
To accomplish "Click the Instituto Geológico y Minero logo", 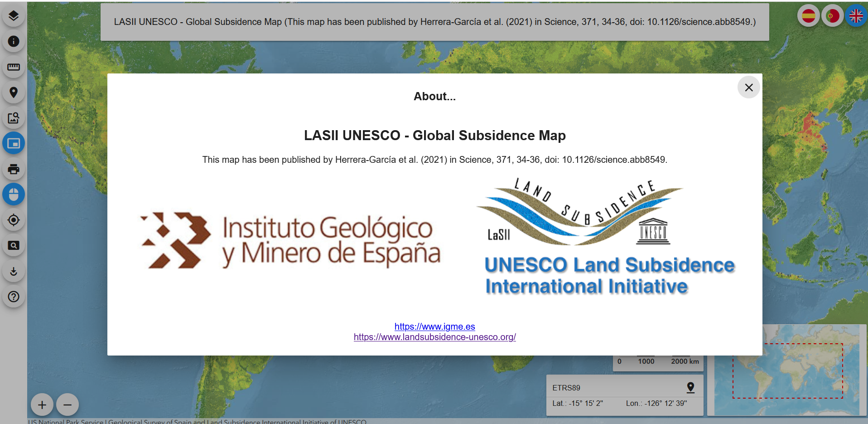I will pyautogui.click(x=290, y=240).
